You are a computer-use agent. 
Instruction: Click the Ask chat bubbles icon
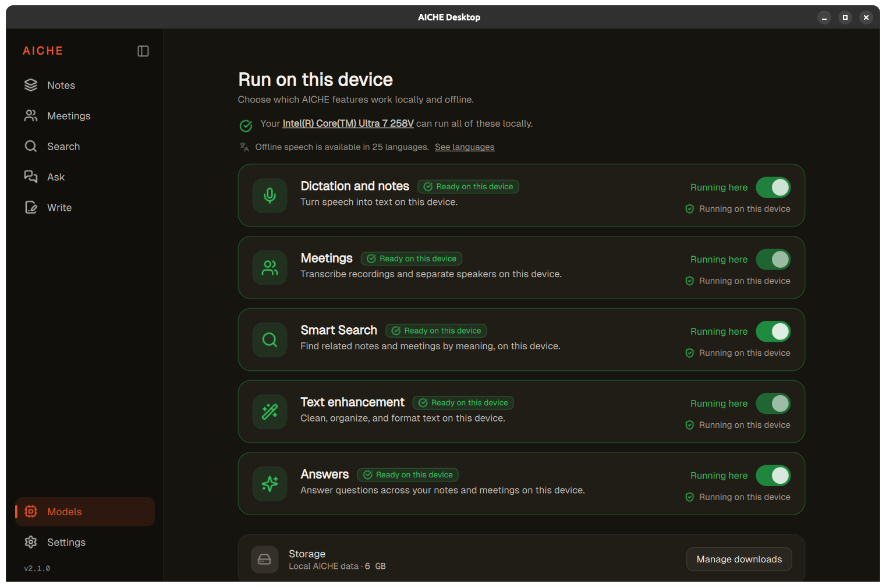pos(31,177)
